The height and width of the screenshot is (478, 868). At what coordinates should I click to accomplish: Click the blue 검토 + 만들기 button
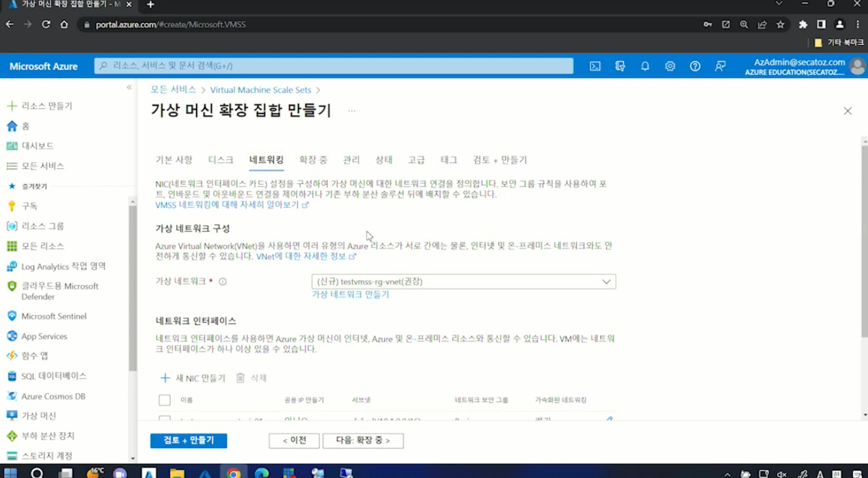189,440
